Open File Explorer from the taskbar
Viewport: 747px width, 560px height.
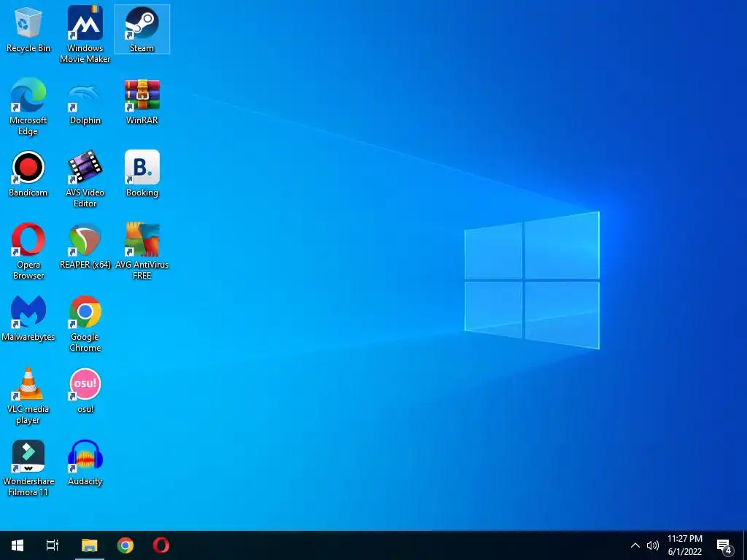tap(90, 545)
